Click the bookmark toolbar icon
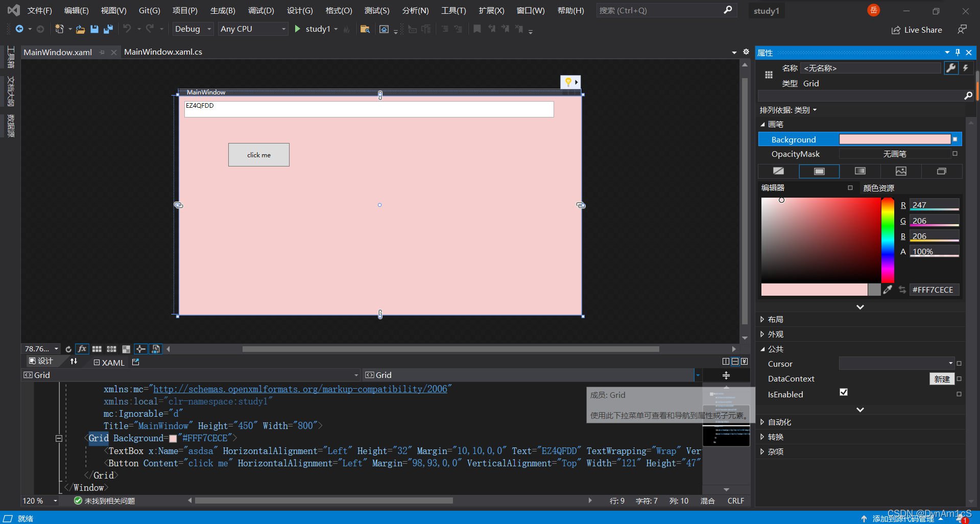Image resolution: width=980 pixels, height=524 pixels. (477, 29)
